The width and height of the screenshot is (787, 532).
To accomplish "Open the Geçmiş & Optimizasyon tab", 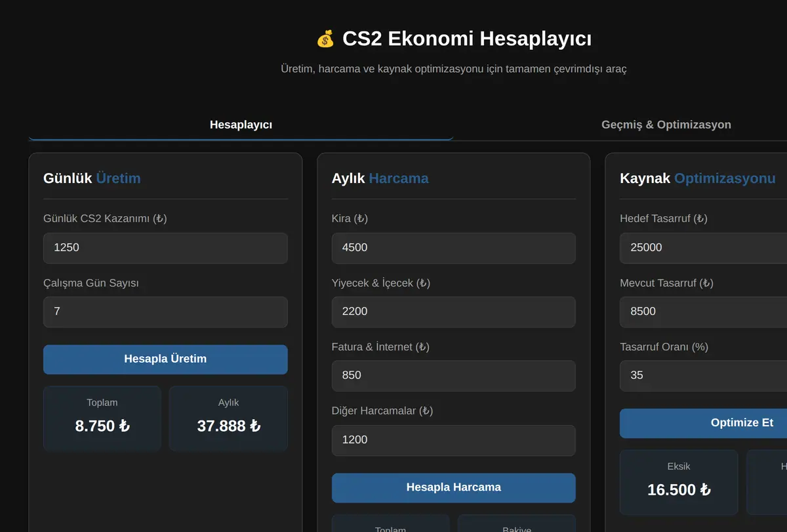I will [x=666, y=125].
